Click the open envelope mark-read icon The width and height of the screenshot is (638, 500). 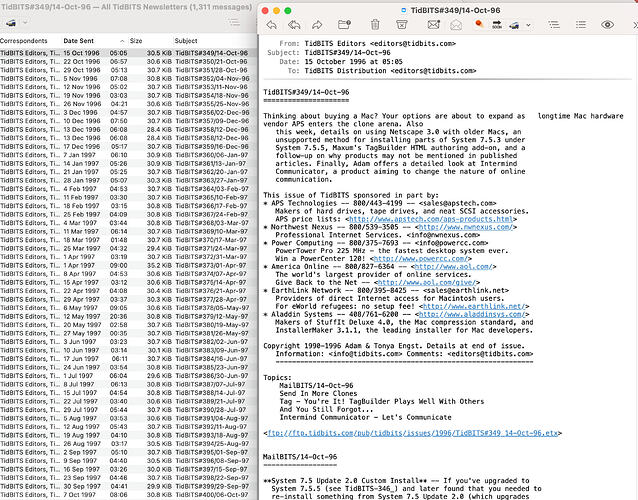[x=456, y=25]
